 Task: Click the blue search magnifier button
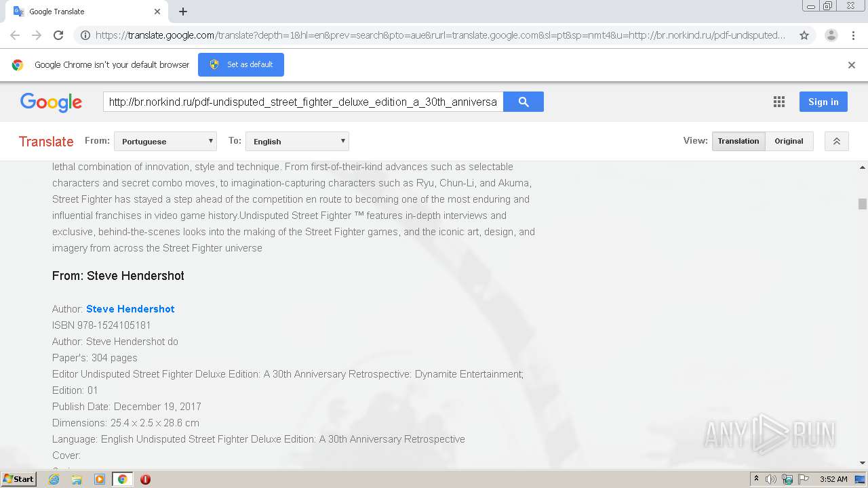point(524,102)
